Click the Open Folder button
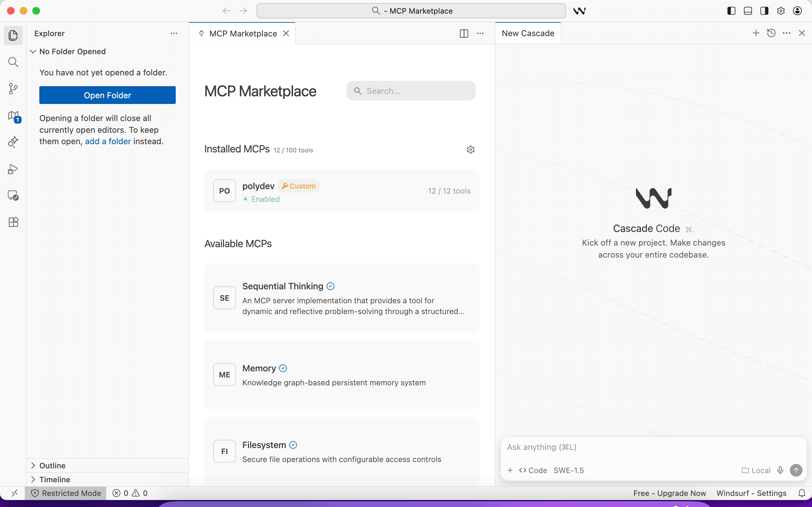812x507 pixels. [108, 95]
